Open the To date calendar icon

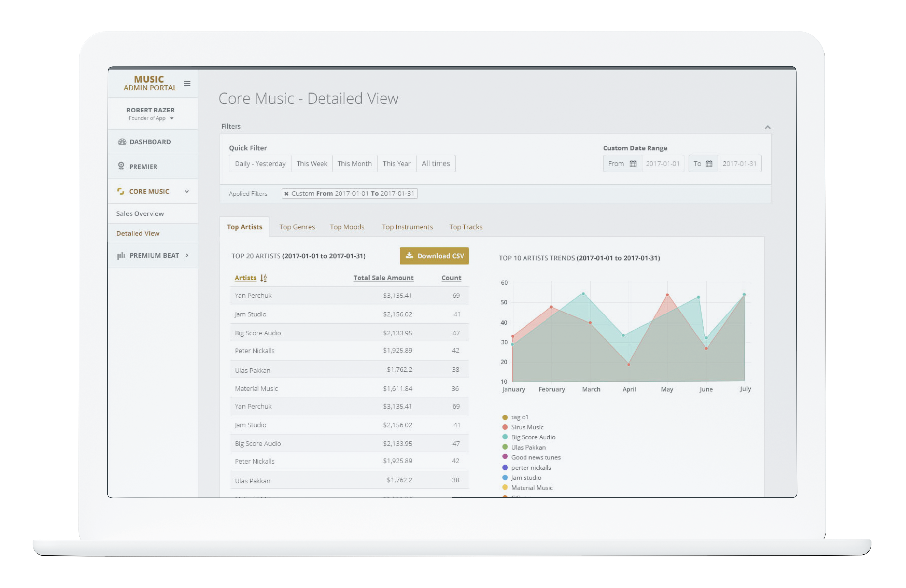pos(709,164)
